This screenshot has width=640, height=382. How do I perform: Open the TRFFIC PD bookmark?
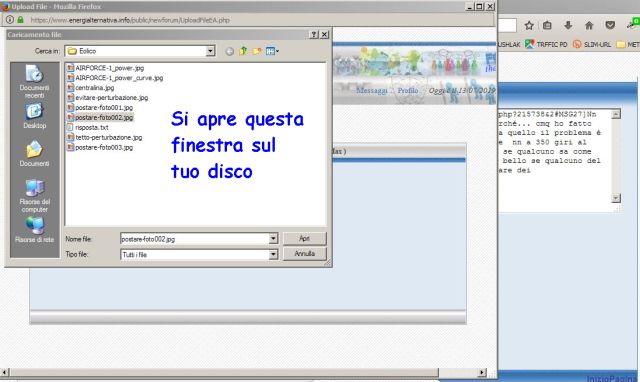coord(546,44)
